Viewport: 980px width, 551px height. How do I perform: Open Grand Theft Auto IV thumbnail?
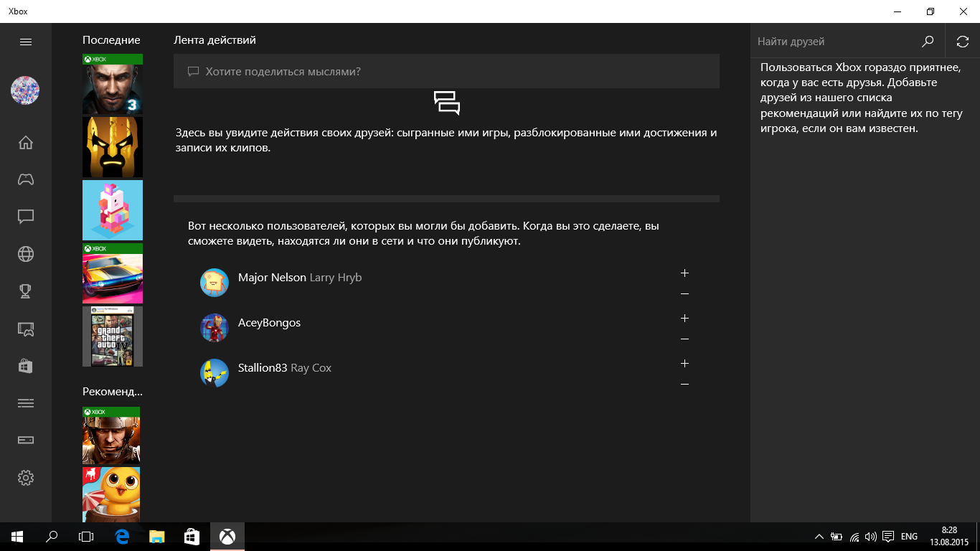113,336
